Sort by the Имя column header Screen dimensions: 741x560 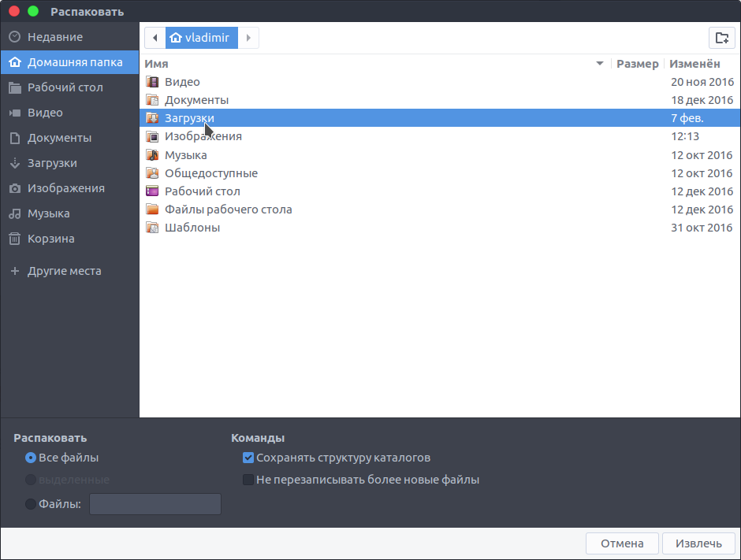(x=156, y=64)
